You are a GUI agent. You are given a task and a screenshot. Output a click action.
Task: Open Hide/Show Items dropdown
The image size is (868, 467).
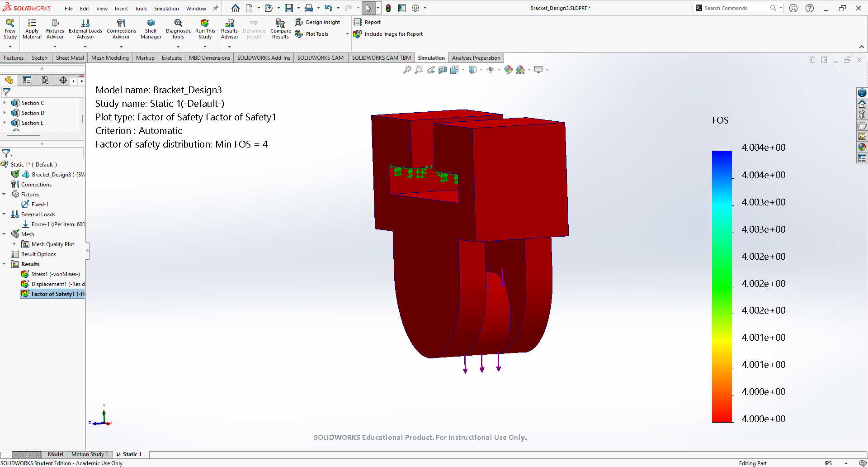coord(499,70)
